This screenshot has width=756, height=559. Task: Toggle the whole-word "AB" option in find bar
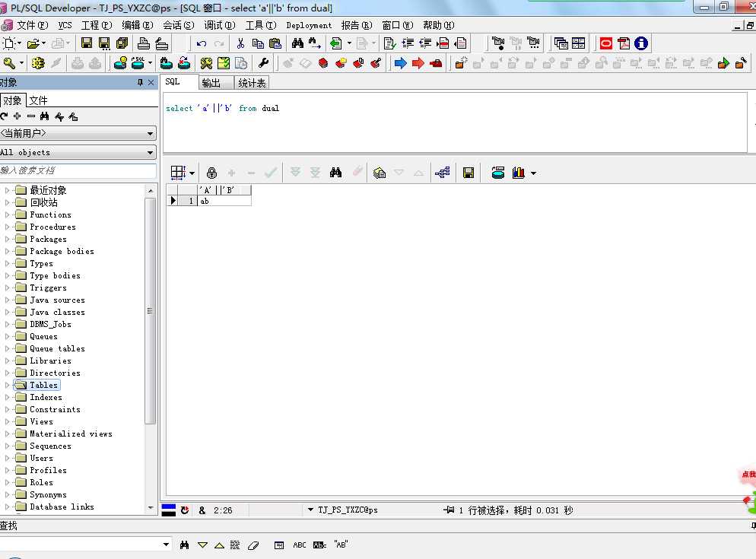coord(341,545)
